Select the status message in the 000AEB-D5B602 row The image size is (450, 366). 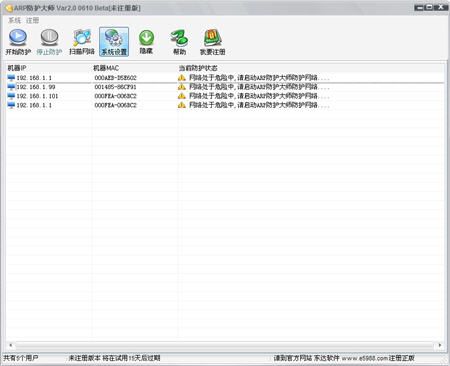pyautogui.click(x=259, y=78)
